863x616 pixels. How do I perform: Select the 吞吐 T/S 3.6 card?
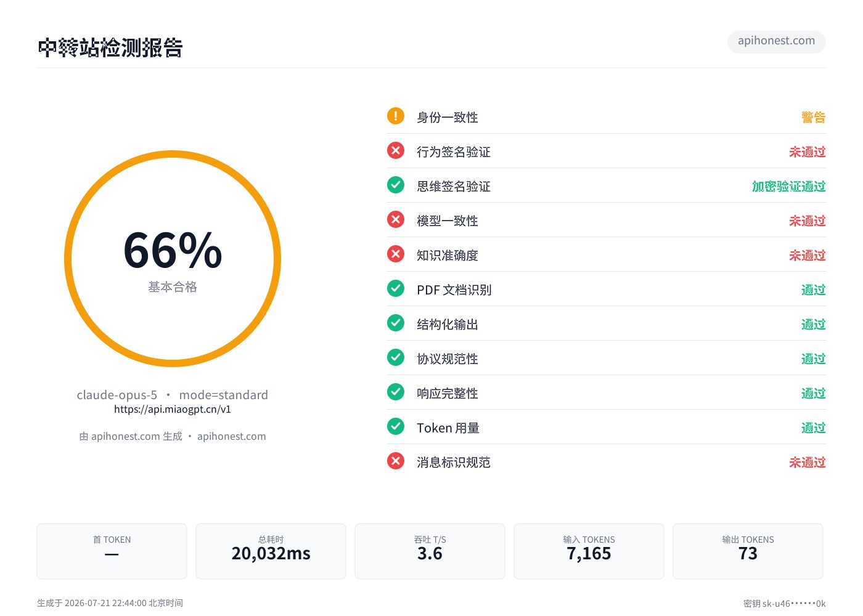(x=430, y=551)
